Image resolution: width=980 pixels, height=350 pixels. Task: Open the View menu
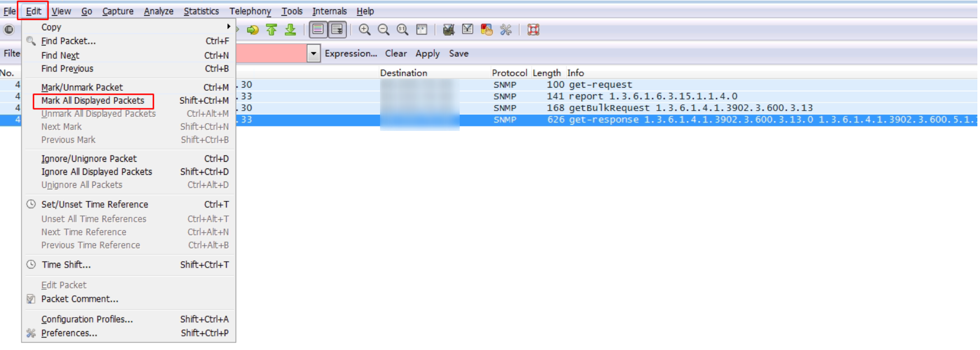(61, 11)
